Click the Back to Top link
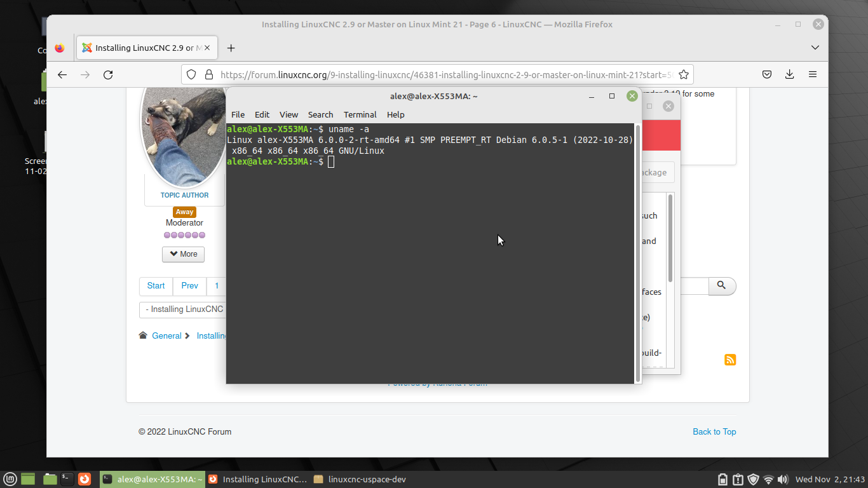Image resolution: width=868 pixels, height=488 pixels. [x=714, y=431]
